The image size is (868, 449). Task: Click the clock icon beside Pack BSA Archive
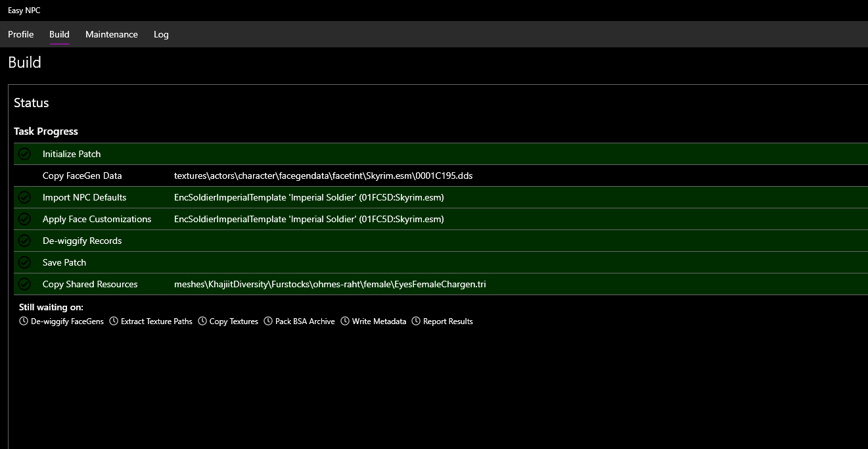268,321
